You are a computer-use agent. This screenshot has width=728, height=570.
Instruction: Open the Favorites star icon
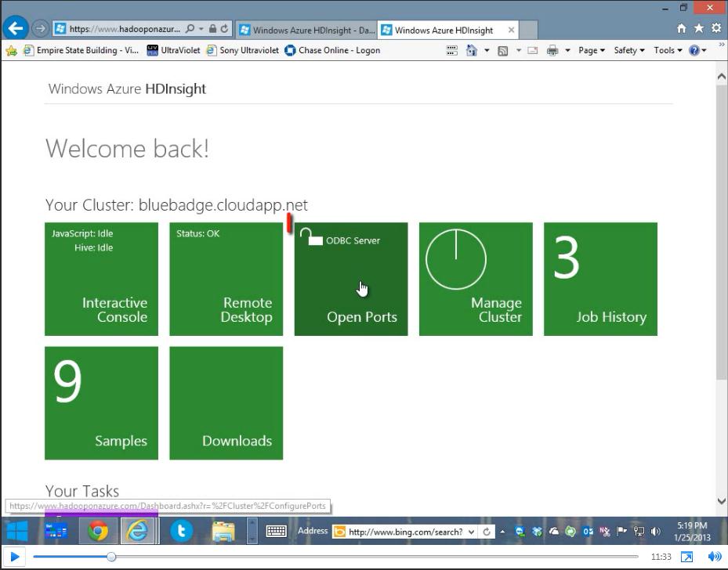click(698, 29)
